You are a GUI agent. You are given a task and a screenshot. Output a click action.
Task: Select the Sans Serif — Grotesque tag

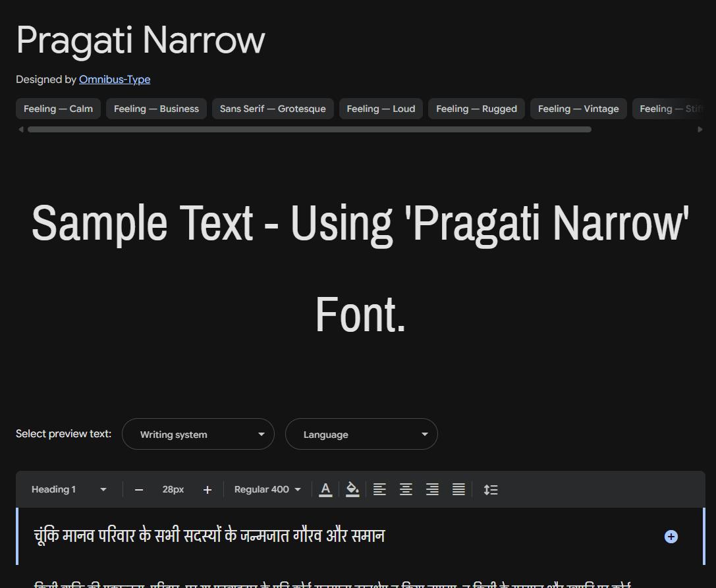point(273,109)
